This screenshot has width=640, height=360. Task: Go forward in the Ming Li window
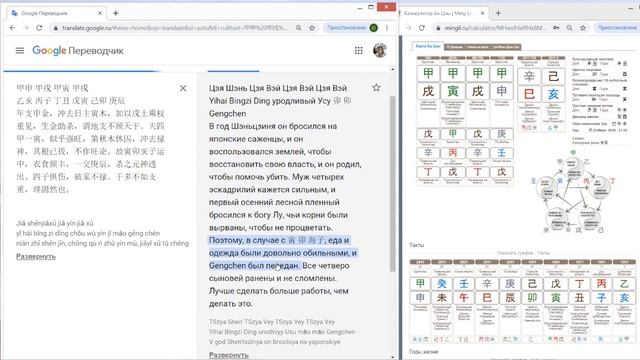408,28
